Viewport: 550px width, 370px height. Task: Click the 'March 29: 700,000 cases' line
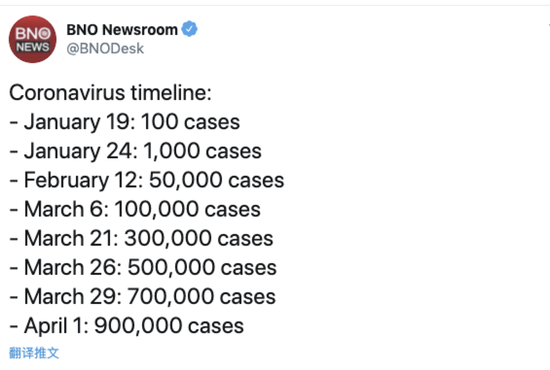click(x=142, y=297)
